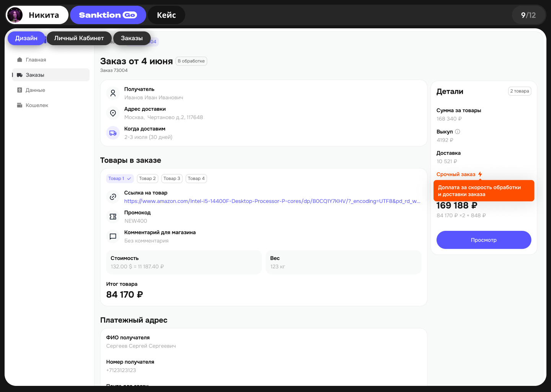Click the info icon next to Выкуп
This screenshot has height=392, width=551.
[457, 131]
